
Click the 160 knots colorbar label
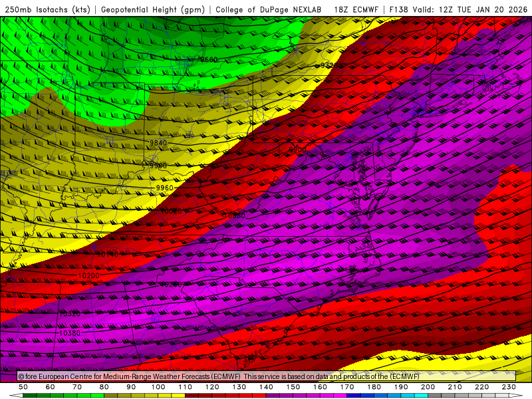click(x=321, y=387)
